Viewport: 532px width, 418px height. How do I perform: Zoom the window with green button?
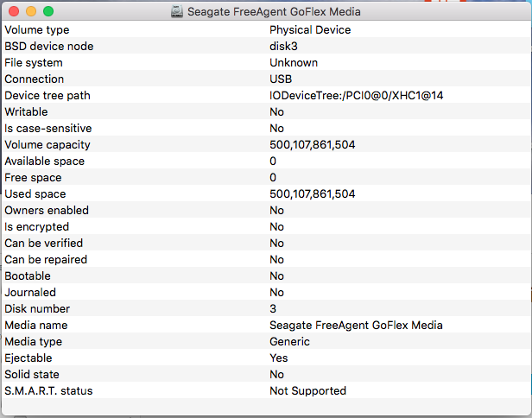click(48, 11)
